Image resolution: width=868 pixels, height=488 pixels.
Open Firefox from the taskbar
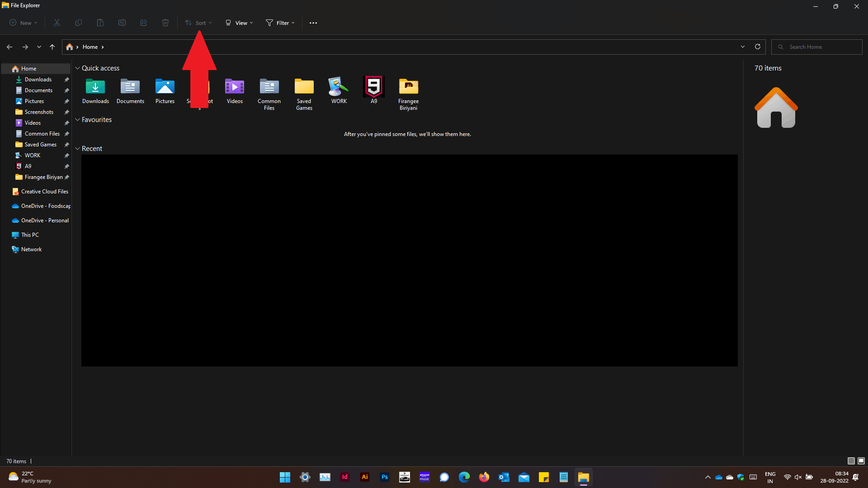click(484, 477)
